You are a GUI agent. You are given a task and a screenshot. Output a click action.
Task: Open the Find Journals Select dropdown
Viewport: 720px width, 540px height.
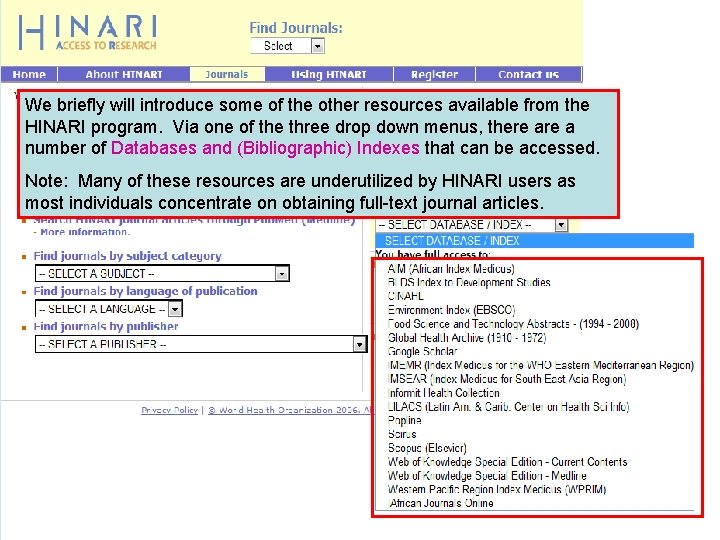[x=288, y=46]
